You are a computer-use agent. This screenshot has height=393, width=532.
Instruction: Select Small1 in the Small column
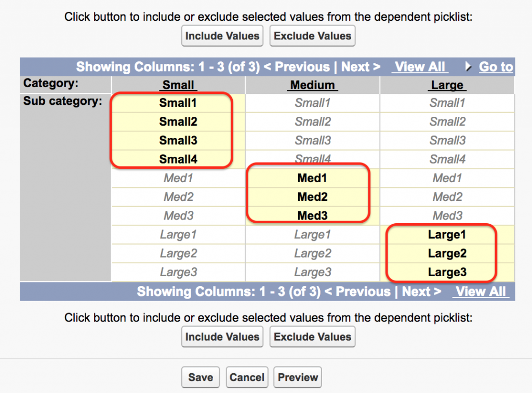point(178,103)
